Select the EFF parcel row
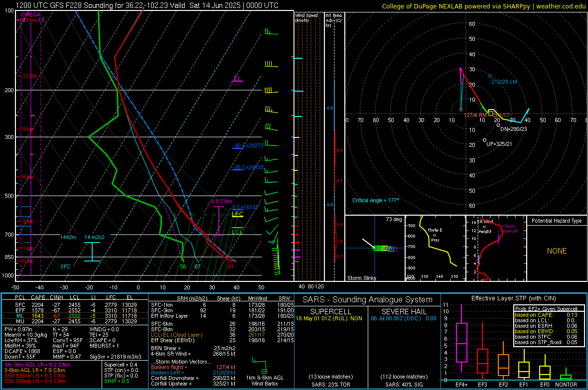Image resolution: width=588 pixels, height=390 pixels. coord(75,310)
